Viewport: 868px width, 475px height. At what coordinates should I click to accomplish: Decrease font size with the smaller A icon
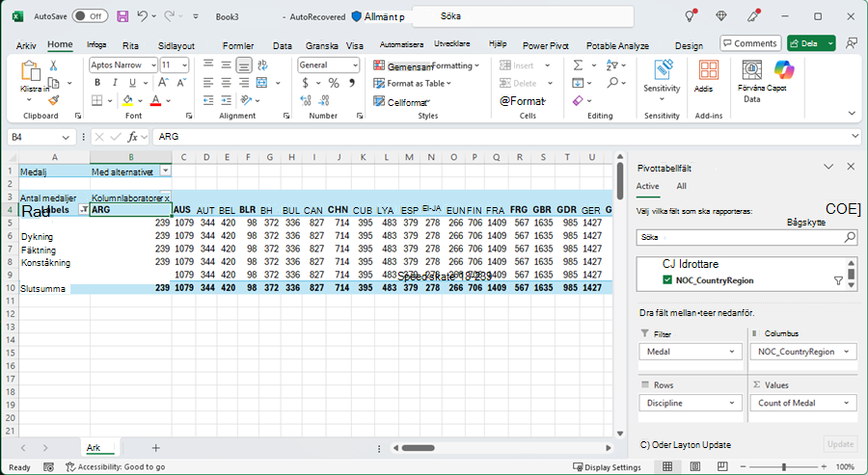(x=181, y=83)
